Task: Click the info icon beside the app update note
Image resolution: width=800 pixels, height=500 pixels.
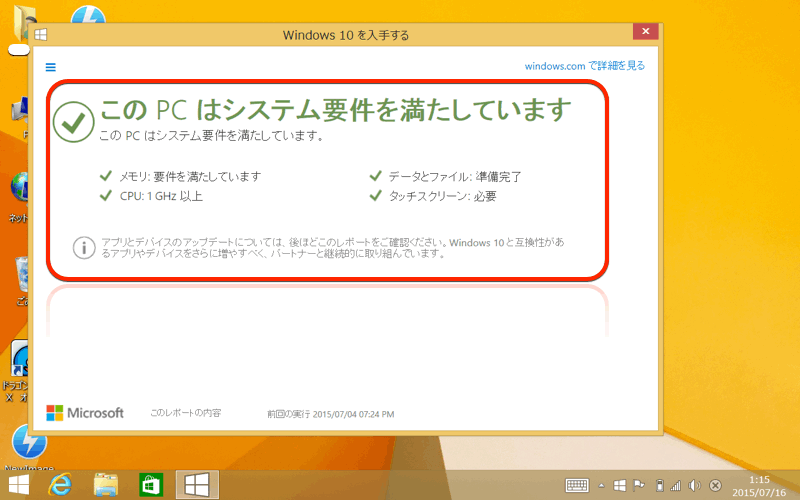Action: [x=84, y=246]
